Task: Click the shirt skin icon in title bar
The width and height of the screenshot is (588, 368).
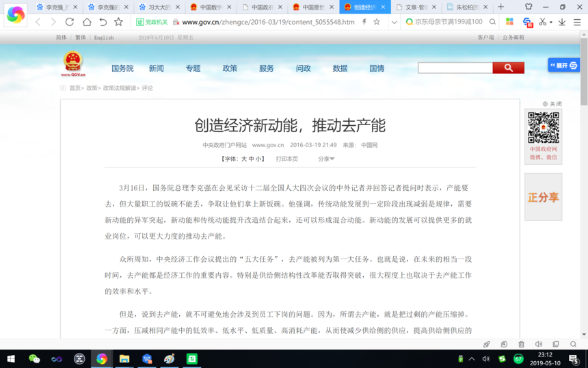Action: [x=529, y=7]
